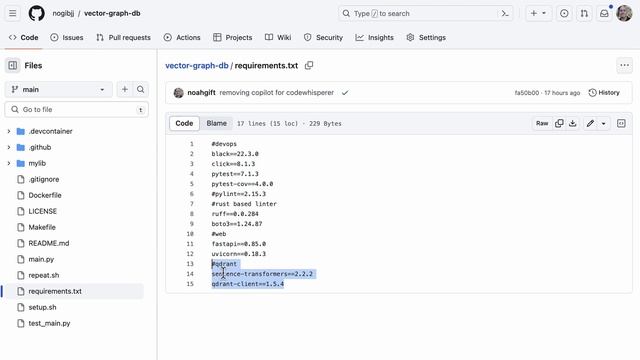Viewport: 640px width, 360px height.
Task: Expand the mylib folder
Action: click(9, 163)
